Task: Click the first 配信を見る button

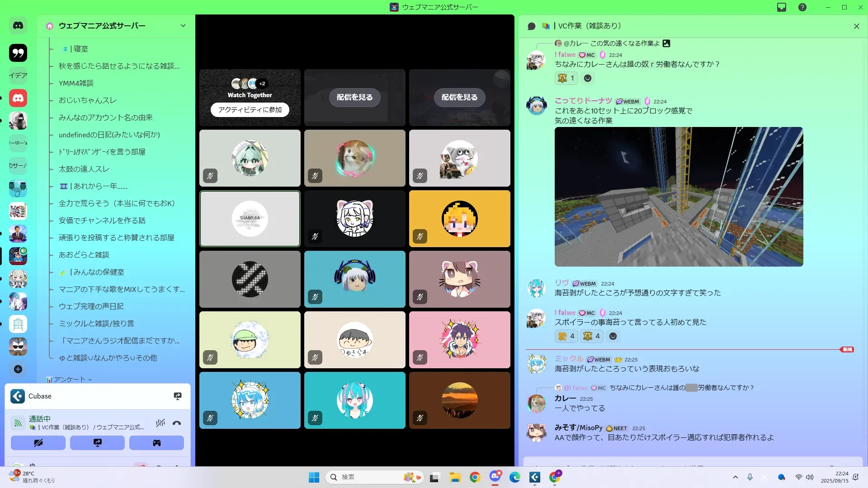Action: pos(354,97)
